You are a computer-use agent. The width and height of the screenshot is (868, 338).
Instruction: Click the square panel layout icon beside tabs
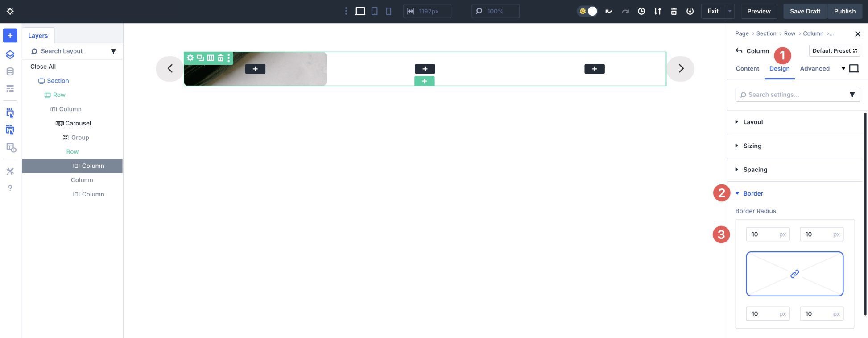854,69
